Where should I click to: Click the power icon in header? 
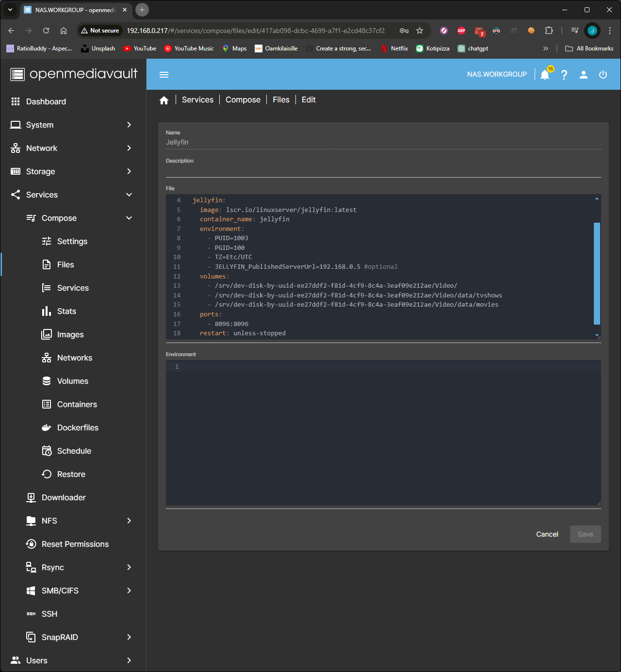point(603,75)
